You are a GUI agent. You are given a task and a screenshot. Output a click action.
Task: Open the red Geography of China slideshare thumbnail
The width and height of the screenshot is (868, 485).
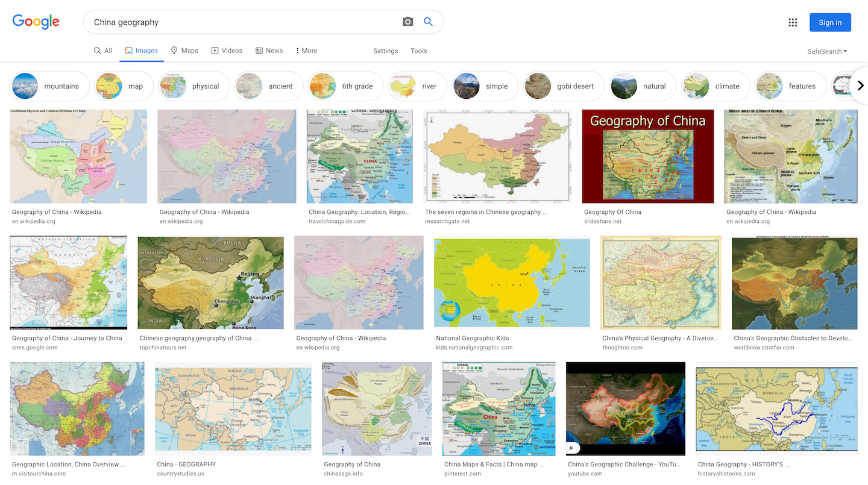click(x=648, y=156)
